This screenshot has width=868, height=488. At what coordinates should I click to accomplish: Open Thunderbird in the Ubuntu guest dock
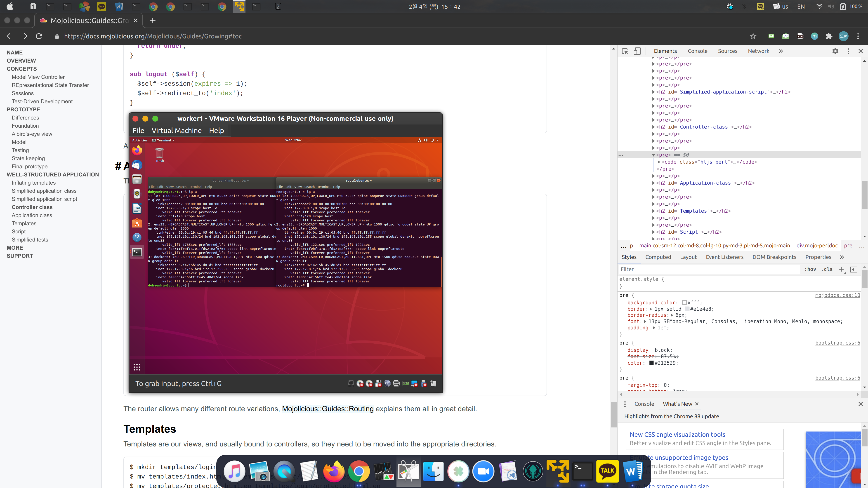137,165
